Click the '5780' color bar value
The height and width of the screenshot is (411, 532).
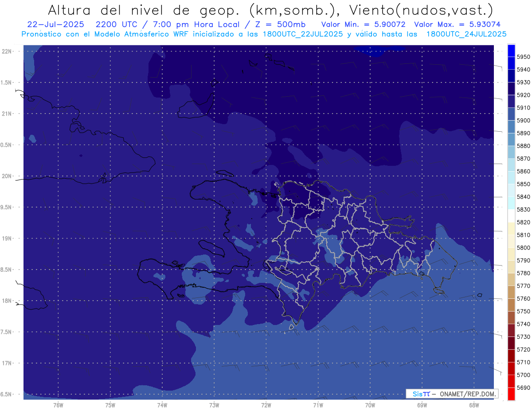point(524,273)
